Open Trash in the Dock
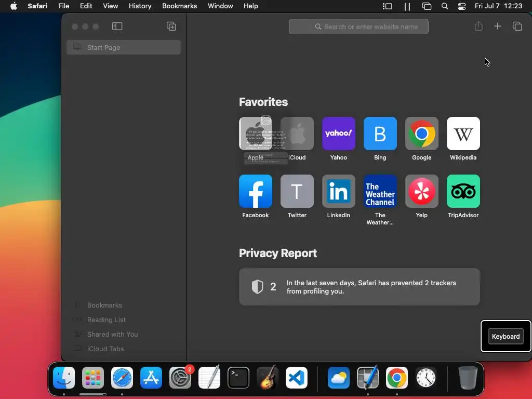532x399 pixels. [468, 378]
